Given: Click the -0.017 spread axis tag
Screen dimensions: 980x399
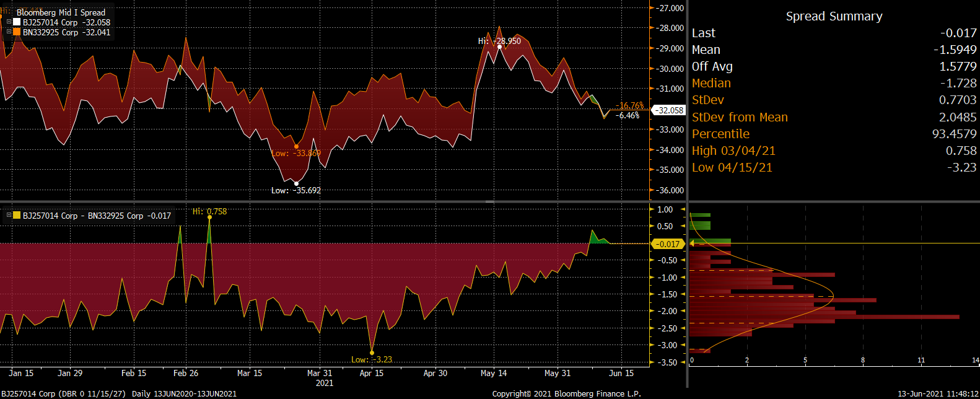Looking at the screenshot, I should click(x=668, y=244).
